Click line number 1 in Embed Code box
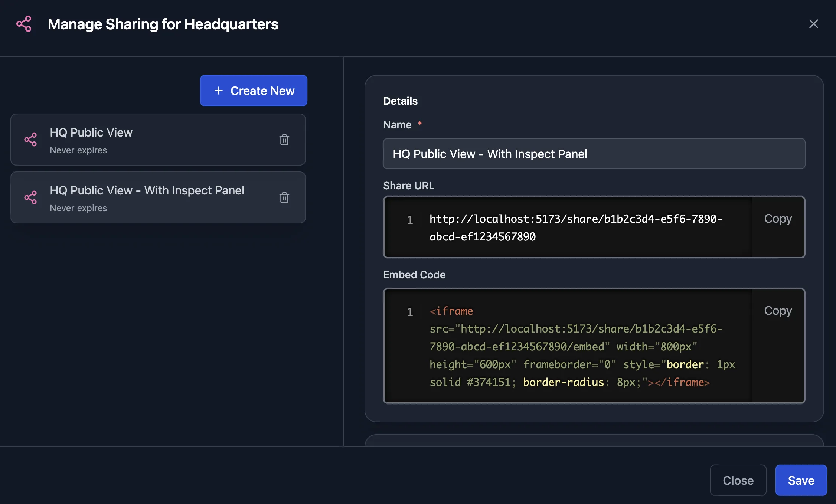Image resolution: width=836 pixels, height=504 pixels. [x=410, y=312]
